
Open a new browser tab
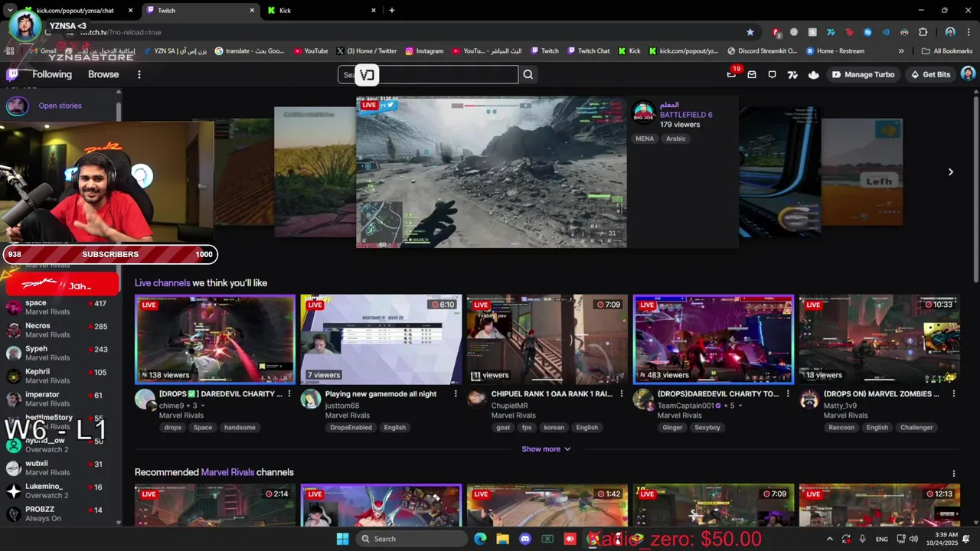392,11
